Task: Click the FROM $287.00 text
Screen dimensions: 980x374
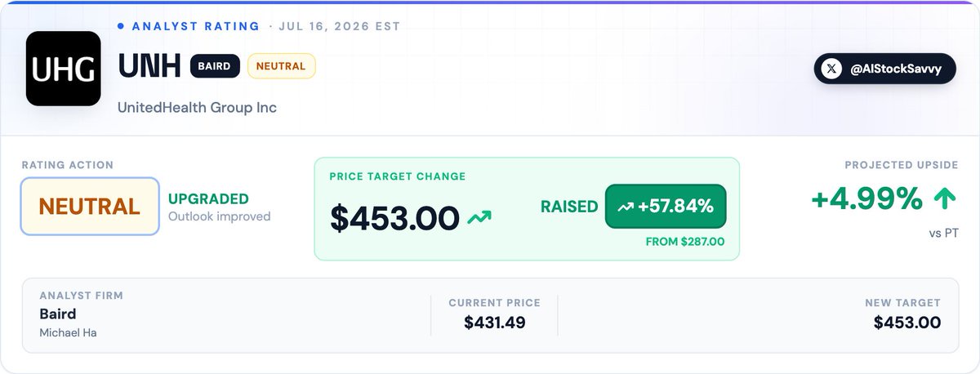Action: pyautogui.click(x=685, y=243)
